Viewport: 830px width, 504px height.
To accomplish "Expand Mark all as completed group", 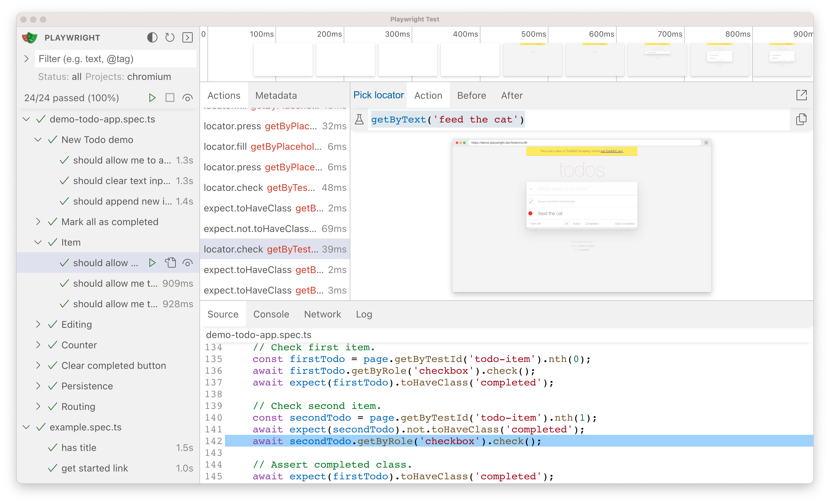I will [x=38, y=221].
